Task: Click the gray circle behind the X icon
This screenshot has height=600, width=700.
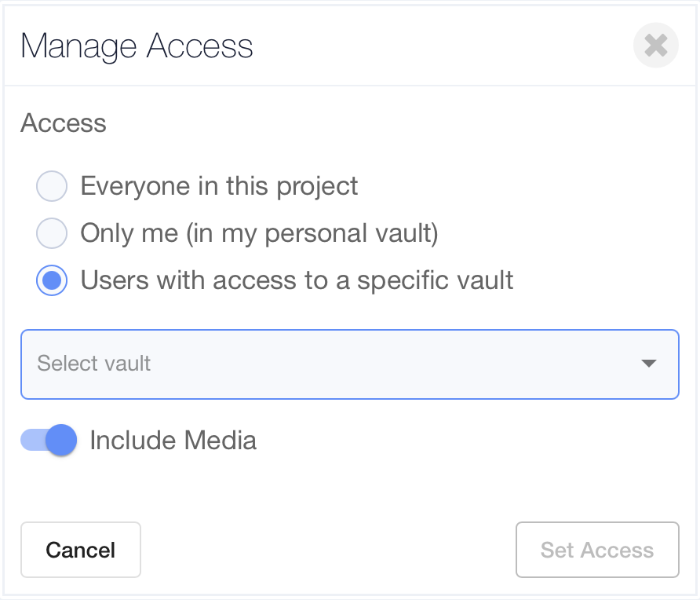Action: [656, 45]
